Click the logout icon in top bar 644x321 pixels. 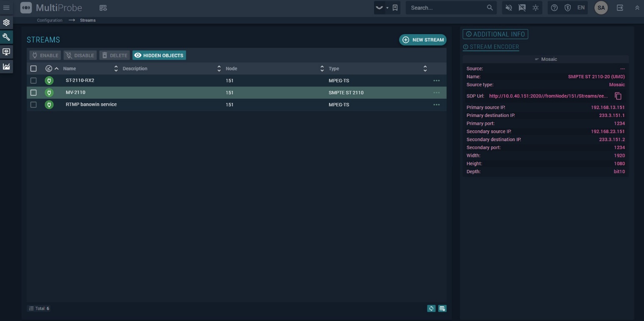620,7
